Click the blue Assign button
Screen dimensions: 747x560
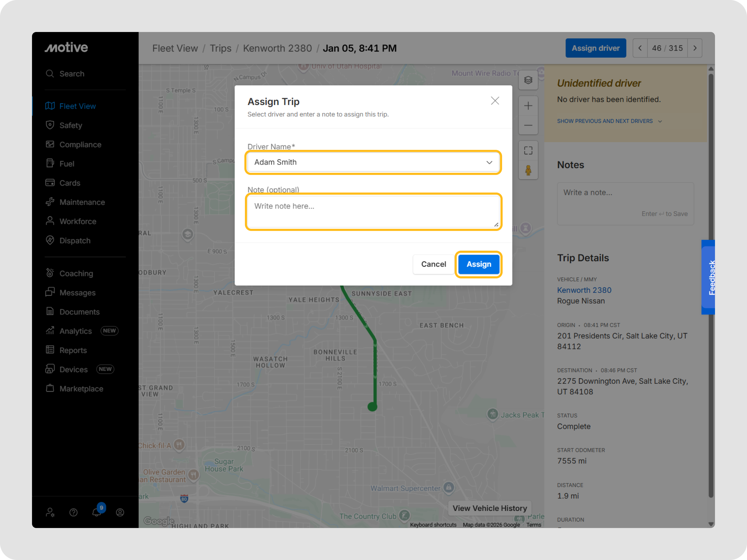[479, 264]
